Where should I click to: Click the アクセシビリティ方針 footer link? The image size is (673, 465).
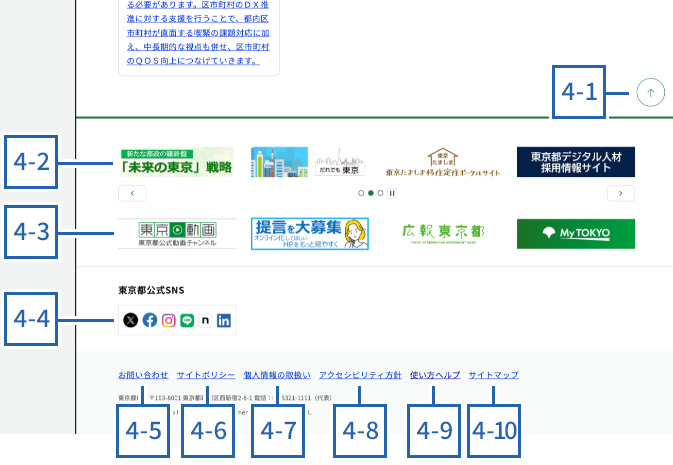tap(360, 375)
